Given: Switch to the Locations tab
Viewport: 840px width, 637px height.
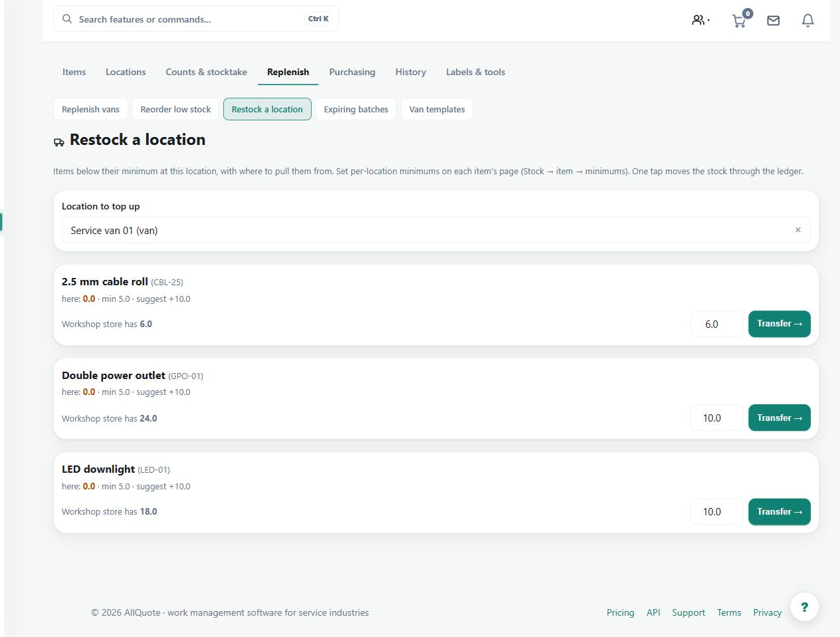Looking at the screenshot, I should [x=126, y=72].
